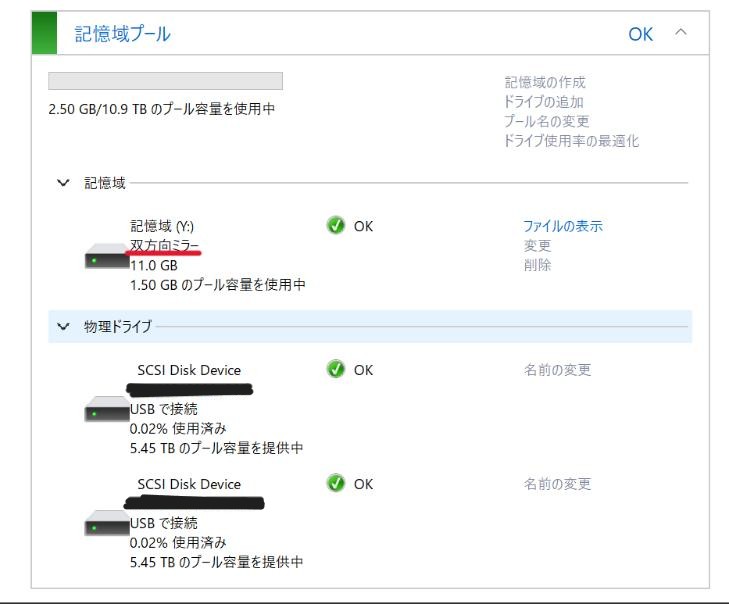This screenshot has width=729, height=604.
Task: Collapse the 物理ドライブ section chevron
Action: [63, 327]
